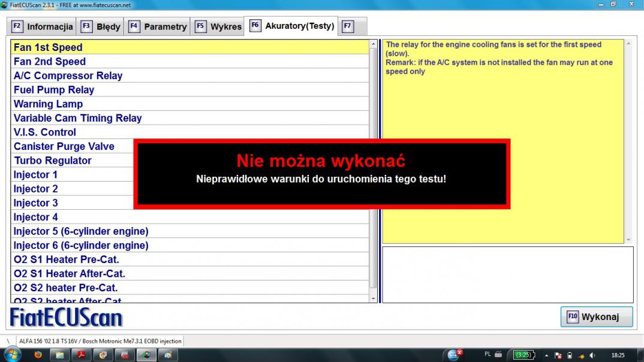Open the Parametry tab
644x362 pixels.
tap(157, 27)
